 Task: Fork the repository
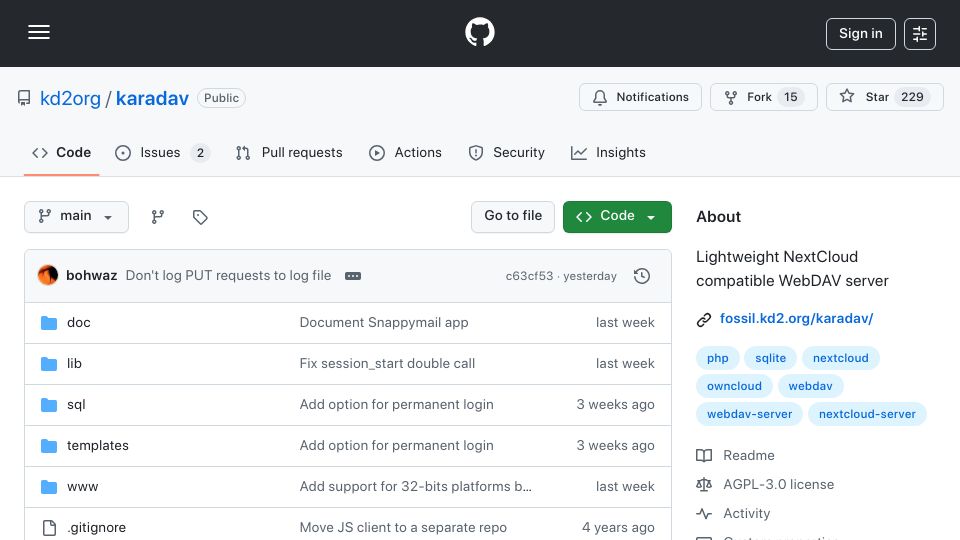click(763, 97)
